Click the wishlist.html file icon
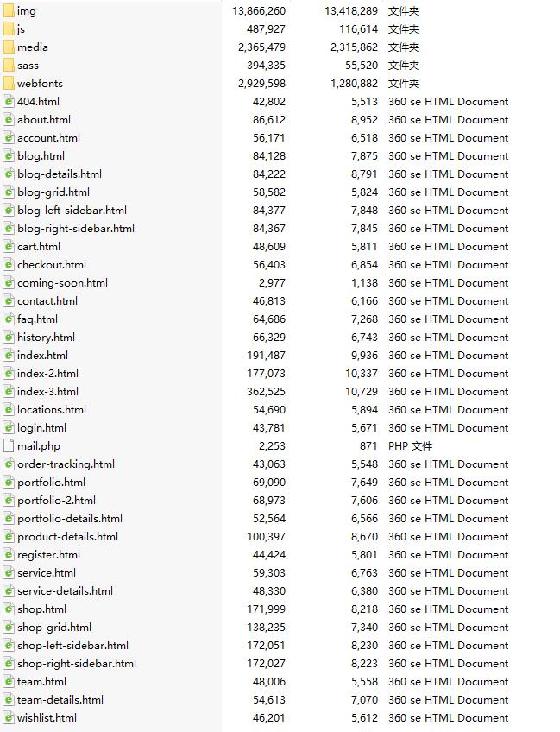 (9, 718)
